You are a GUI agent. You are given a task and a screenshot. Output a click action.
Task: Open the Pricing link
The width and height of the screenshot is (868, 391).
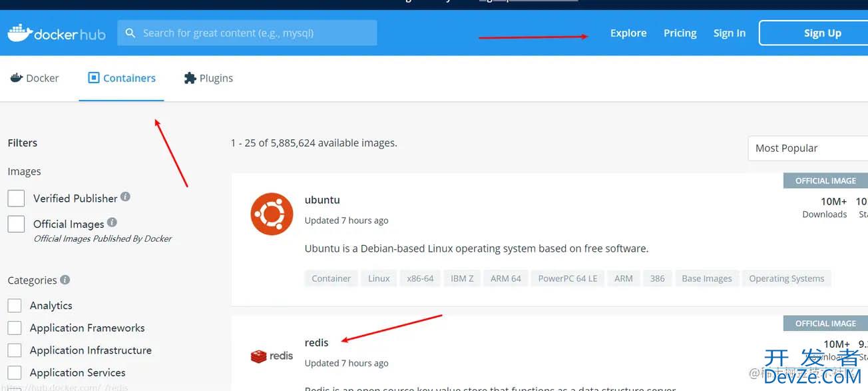pyautogui.click(x=680, y=33)
